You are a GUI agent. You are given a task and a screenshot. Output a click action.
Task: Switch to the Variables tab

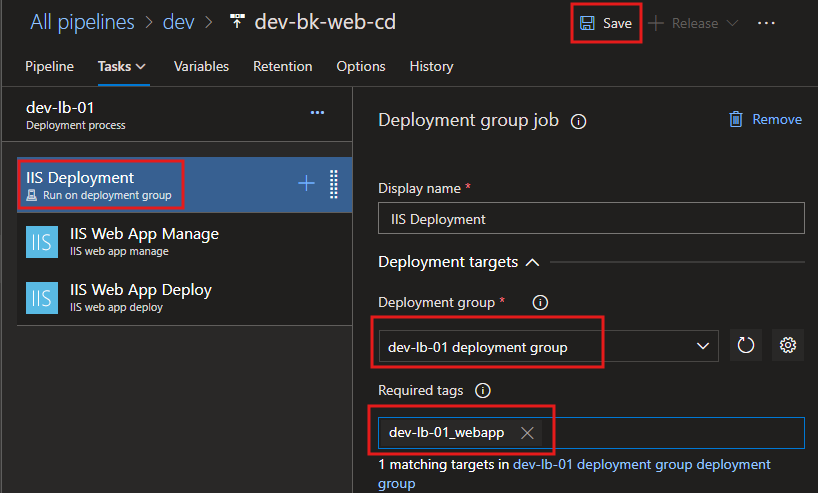pos(201,66)
